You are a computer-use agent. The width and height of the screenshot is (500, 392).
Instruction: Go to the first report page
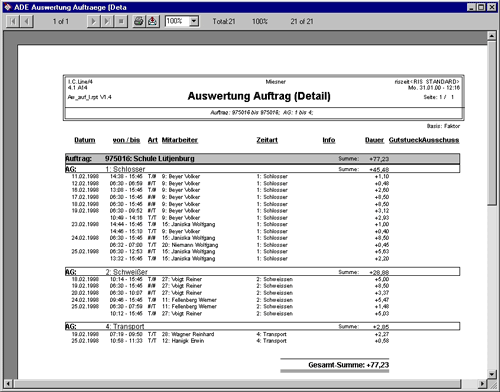(13, 22)
